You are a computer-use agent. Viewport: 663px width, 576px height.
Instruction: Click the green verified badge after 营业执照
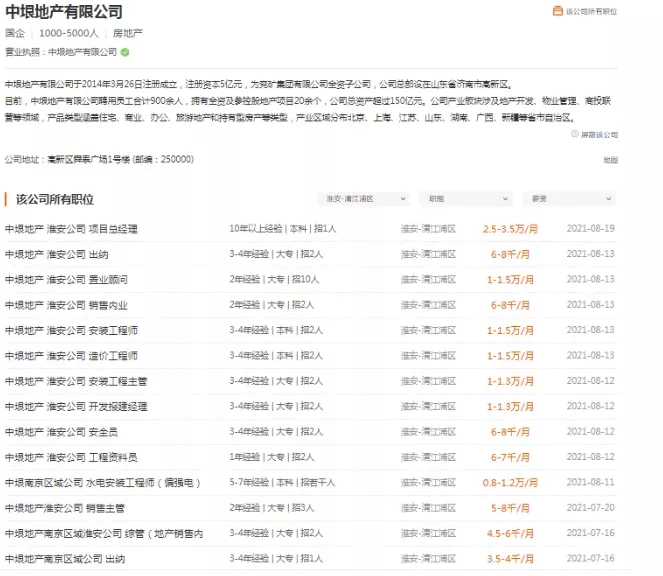[x=125, y=51]
